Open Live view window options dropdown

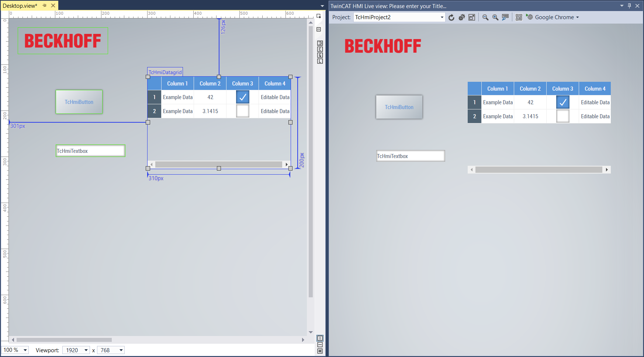tap(622, 6)
